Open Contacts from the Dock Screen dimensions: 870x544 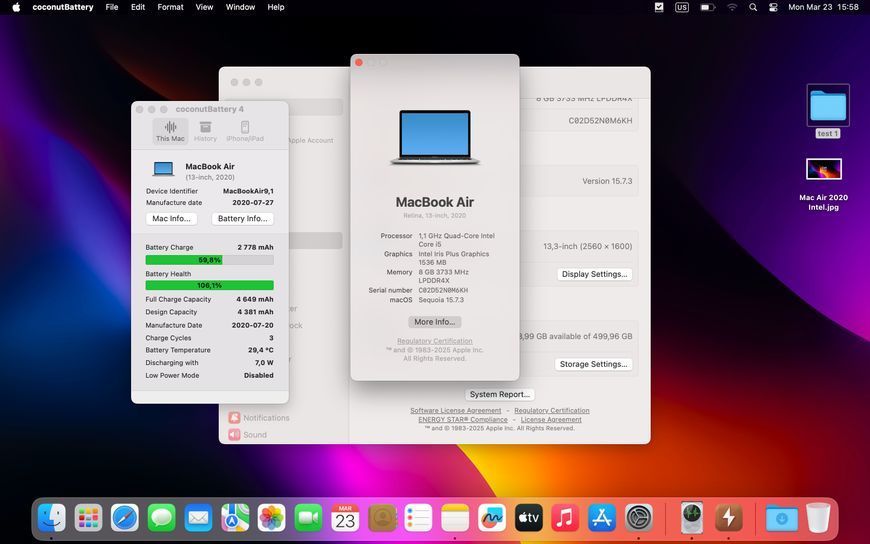tap(382, 518)
